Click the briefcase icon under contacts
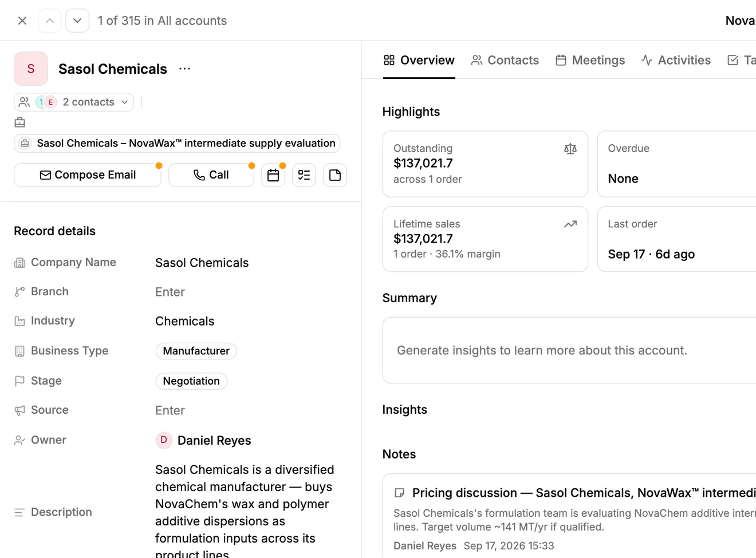The image size is (756, 558). coord(20,122)
